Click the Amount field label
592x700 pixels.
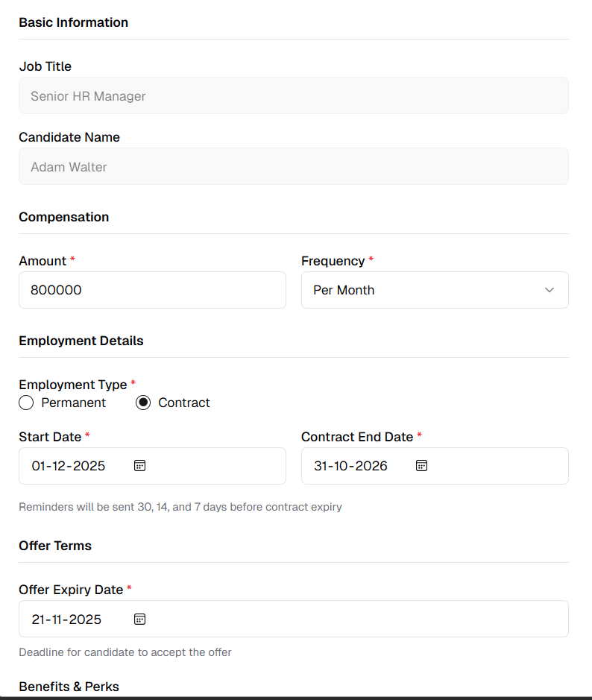tap(42, 261)
